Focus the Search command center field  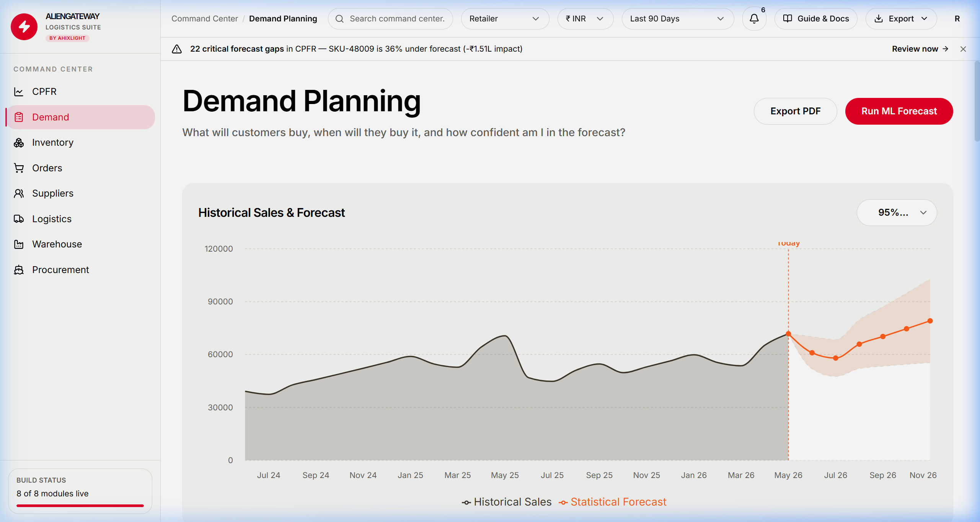click(390, 19)
